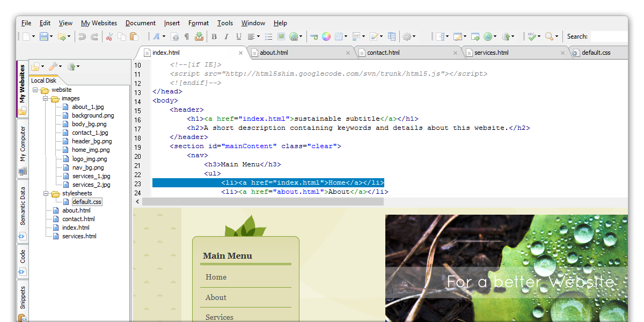Open the Document menu
The width and height of the screenshot is (644, 322).
coord(140,23)
